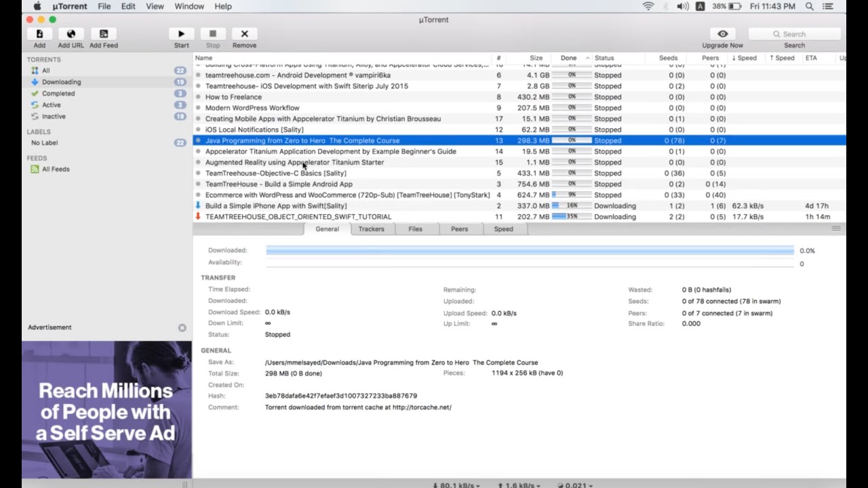868x488 pixels.
Task: Sort torrents by the Name column header
Action: (341, 58)
